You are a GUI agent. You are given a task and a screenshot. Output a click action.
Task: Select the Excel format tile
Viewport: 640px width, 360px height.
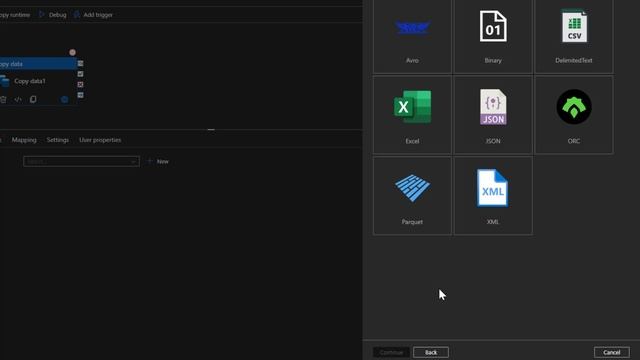point(412,115)
